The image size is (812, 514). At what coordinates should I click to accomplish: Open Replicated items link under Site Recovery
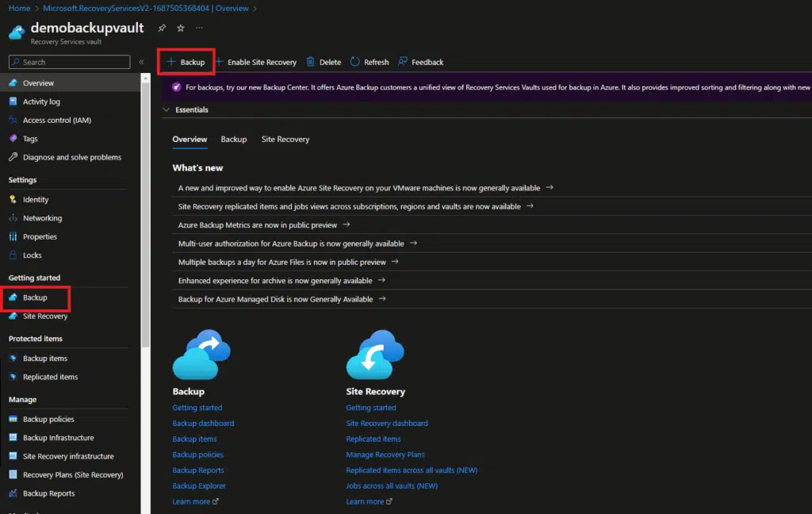[x=373, y=439]
